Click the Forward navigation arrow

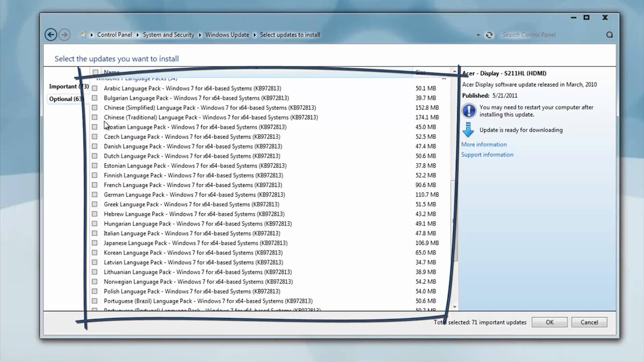[x=64, y=34]
